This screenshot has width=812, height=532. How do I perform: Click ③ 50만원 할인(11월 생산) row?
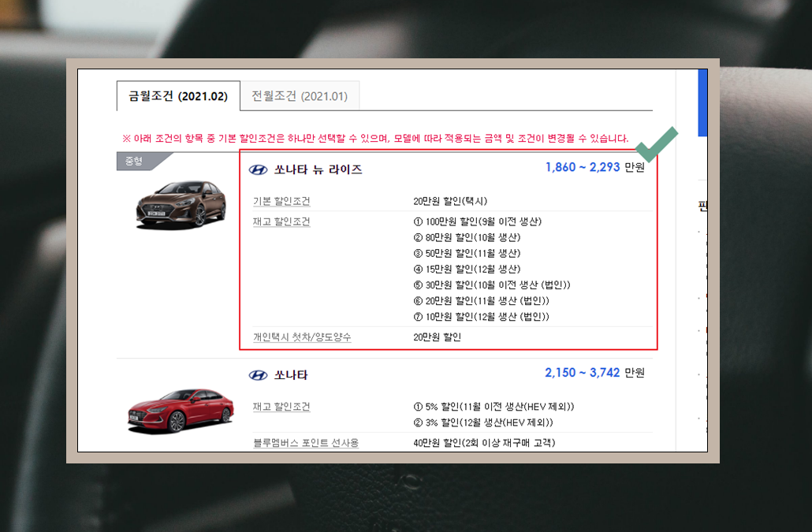[x=467, y=253]
